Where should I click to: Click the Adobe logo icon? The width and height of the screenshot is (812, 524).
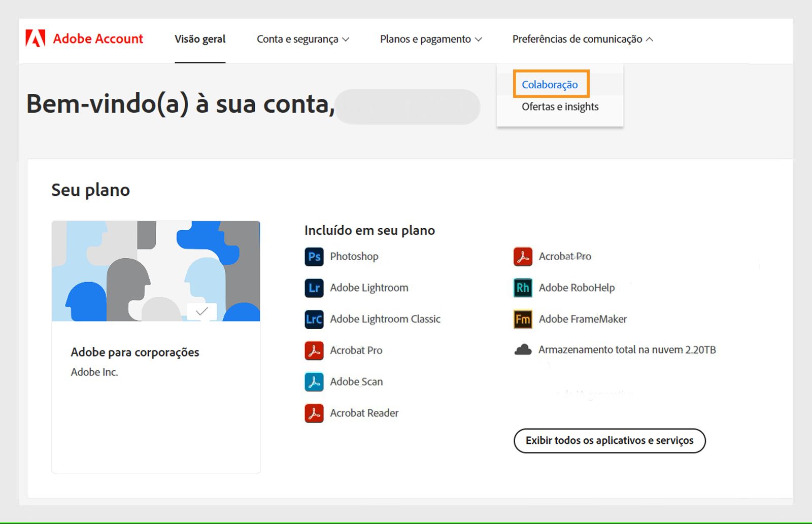click(x=36, y=39)
